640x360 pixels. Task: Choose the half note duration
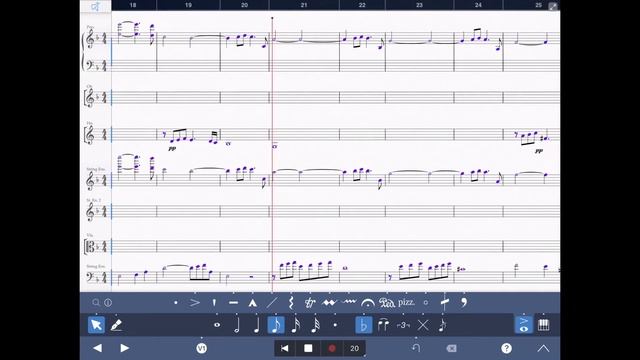click(x=237, y=325)
